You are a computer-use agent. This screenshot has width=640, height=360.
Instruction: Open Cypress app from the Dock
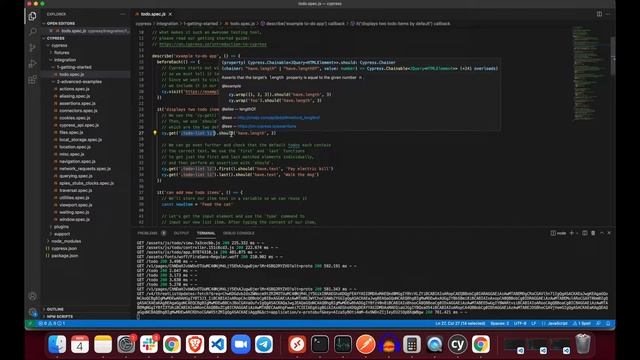coord(458,344)
